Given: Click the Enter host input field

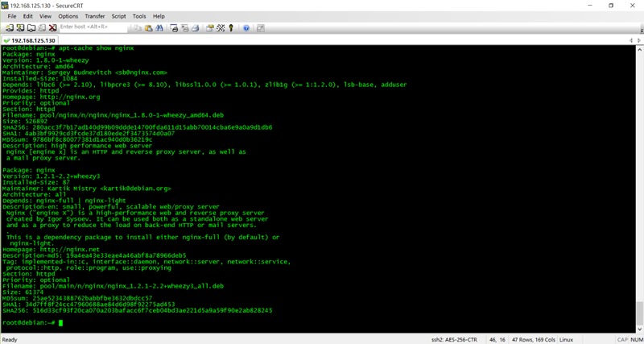Looking at the screenshot, I should tap(93, 27).
